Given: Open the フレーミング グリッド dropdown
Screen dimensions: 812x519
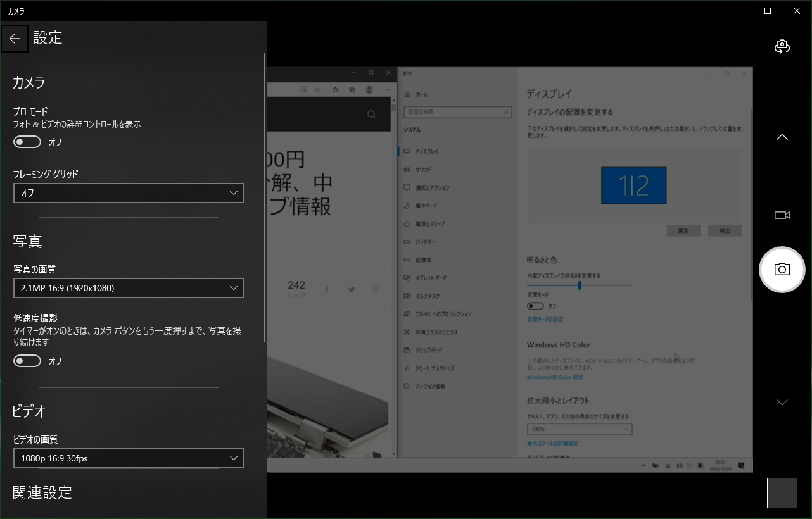Looking at the screenshot, I should click(128, 193).
